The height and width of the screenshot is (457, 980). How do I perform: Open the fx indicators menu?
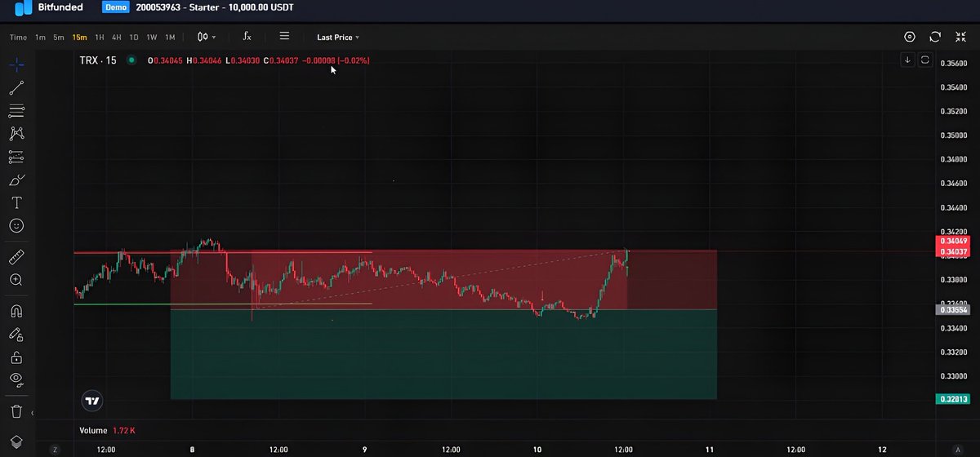tap(247, 37)
